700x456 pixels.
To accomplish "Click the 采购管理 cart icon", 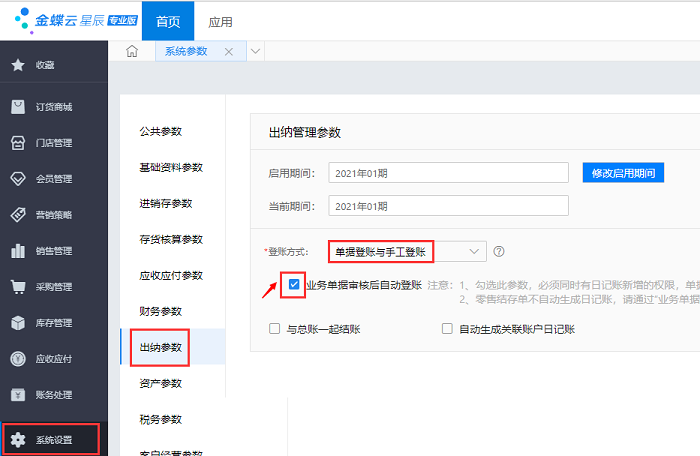I will tap(18, 287).
